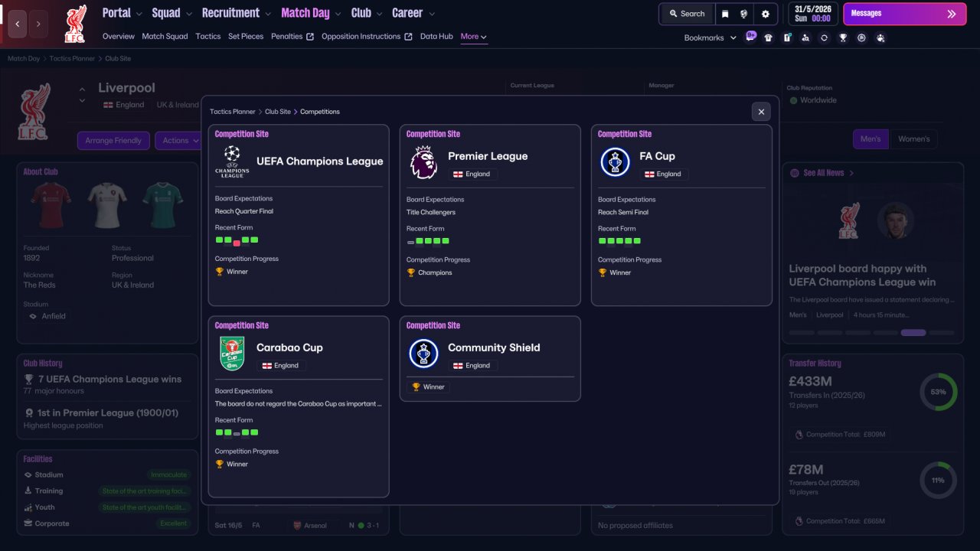980x551 pixels.
Task: Click the England chip under Premier League
Action: (473, 174)
